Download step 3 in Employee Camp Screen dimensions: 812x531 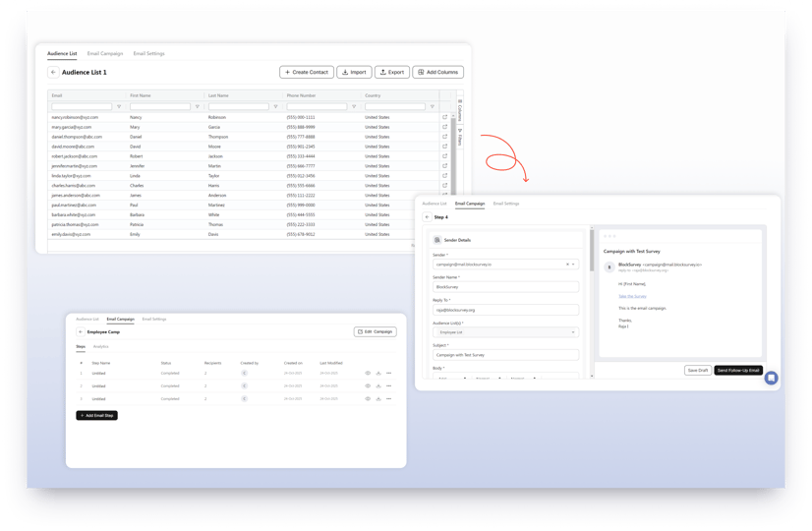(378, 399)
